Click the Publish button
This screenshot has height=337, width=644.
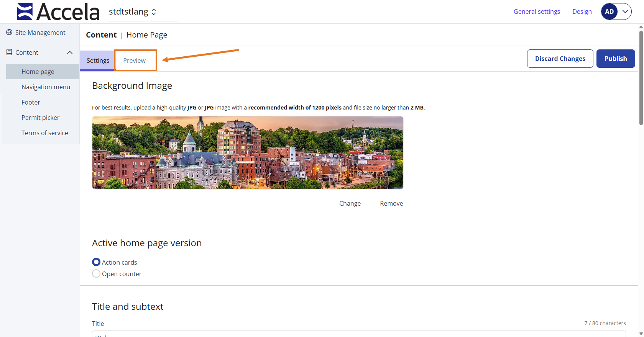(615, 59)
